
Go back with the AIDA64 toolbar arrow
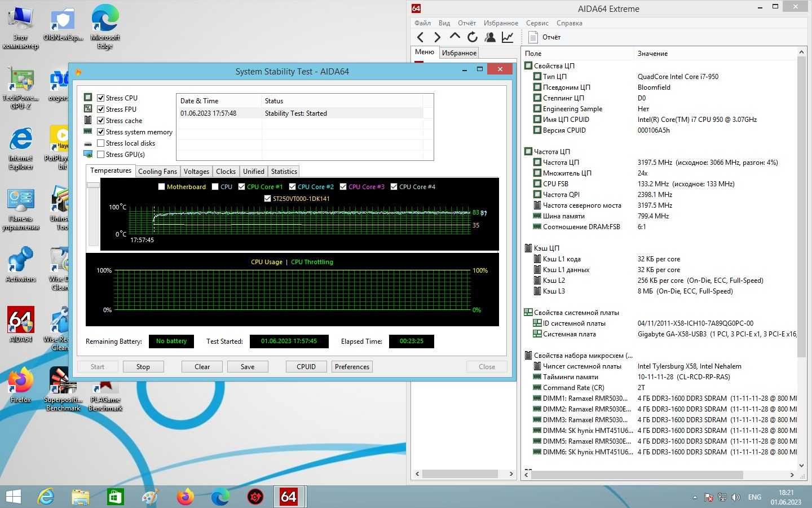420,37
